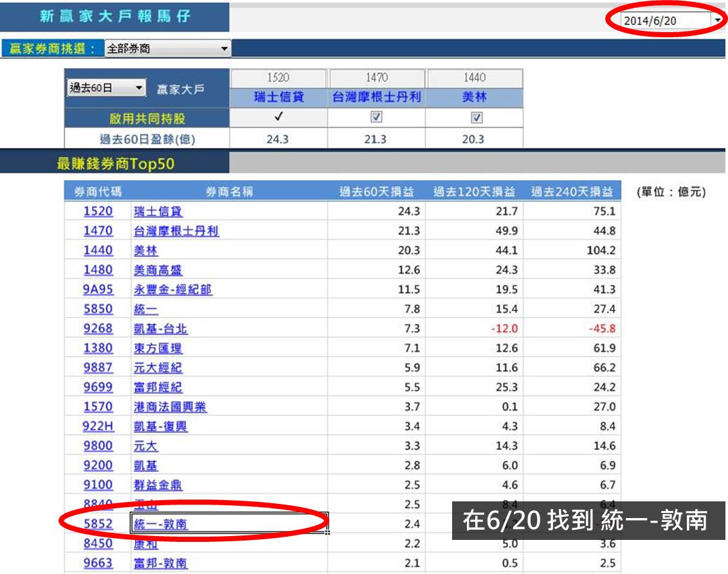Open broker code link 9663

click(x=98, y=562)
